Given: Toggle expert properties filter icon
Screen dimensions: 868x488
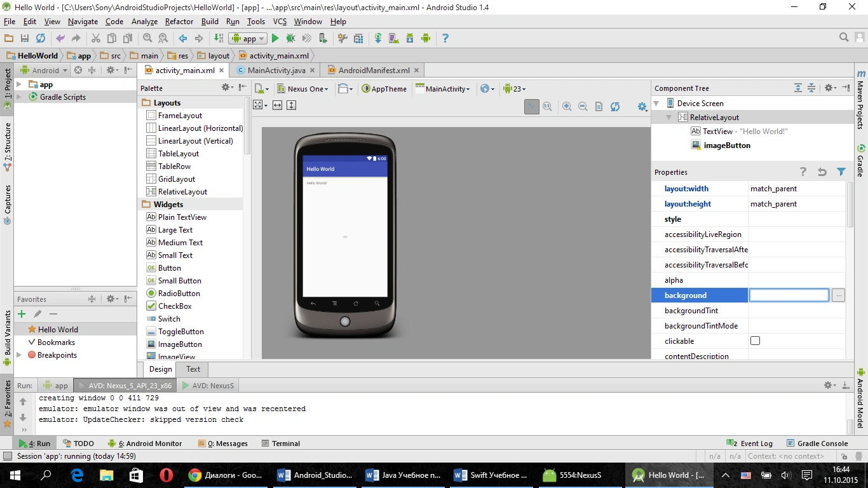Looking at the screenshot, I should 841,172.
